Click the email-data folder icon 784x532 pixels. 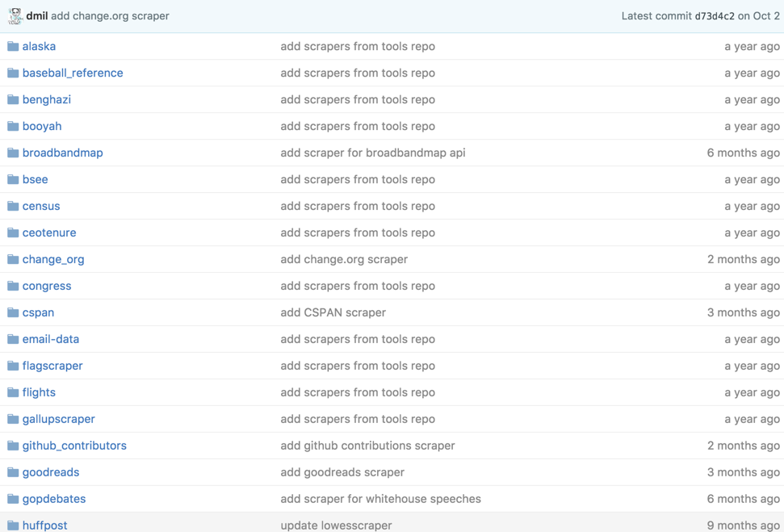coord(13,339)
